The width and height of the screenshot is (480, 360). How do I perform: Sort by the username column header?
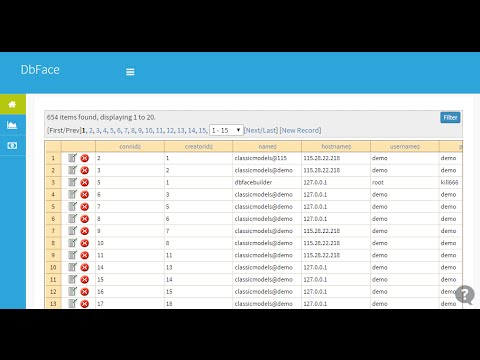coord(405,146)
